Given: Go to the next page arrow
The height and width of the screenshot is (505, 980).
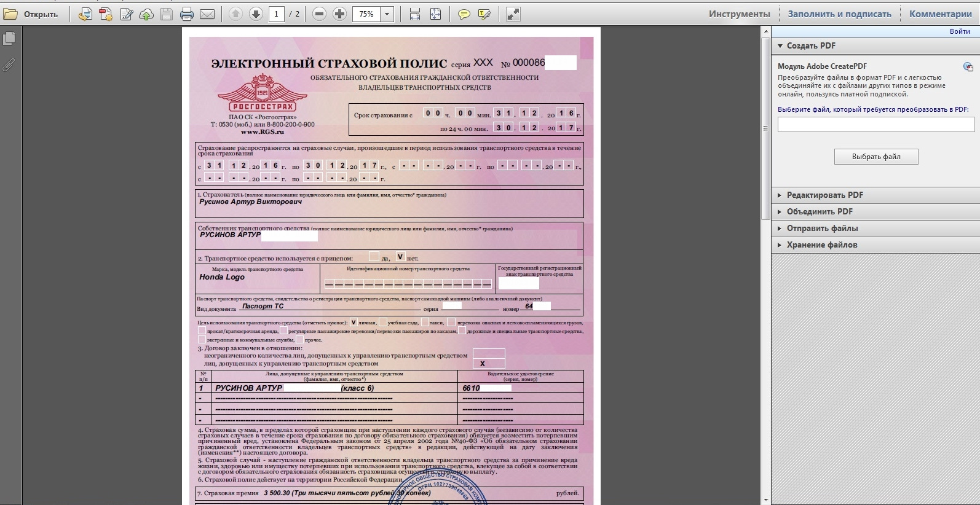Looking at the screenshot, I should [256, 14].
